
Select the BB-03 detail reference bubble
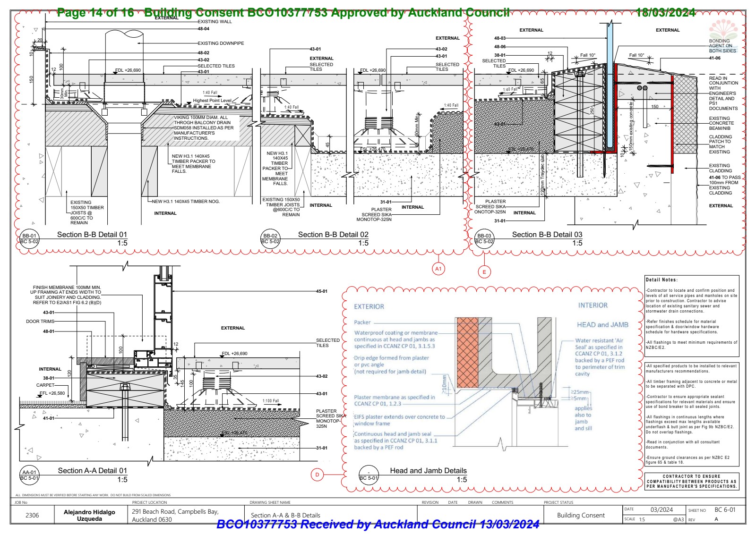point(484,238)
